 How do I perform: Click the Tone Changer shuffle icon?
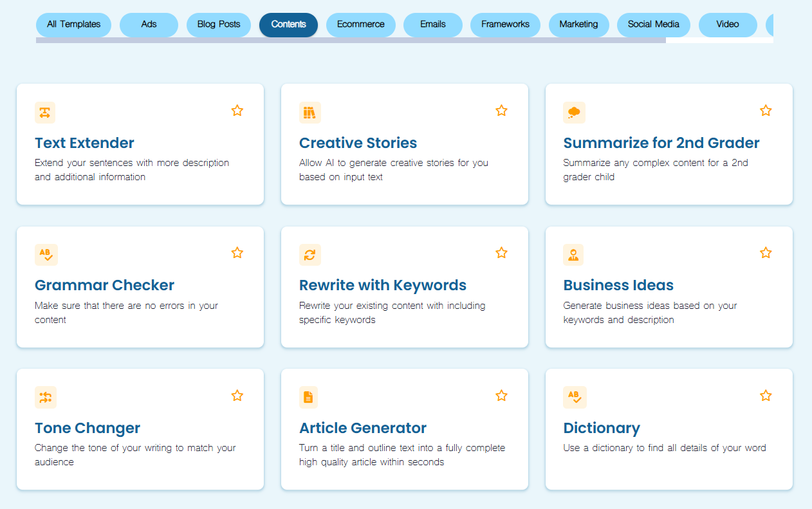46,398
